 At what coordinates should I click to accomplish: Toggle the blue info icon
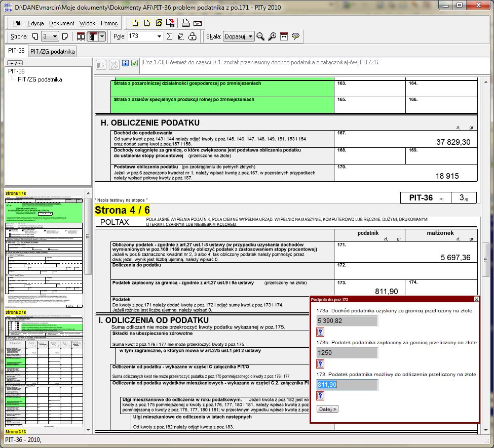pyautogui.click(x=126, y=64)
